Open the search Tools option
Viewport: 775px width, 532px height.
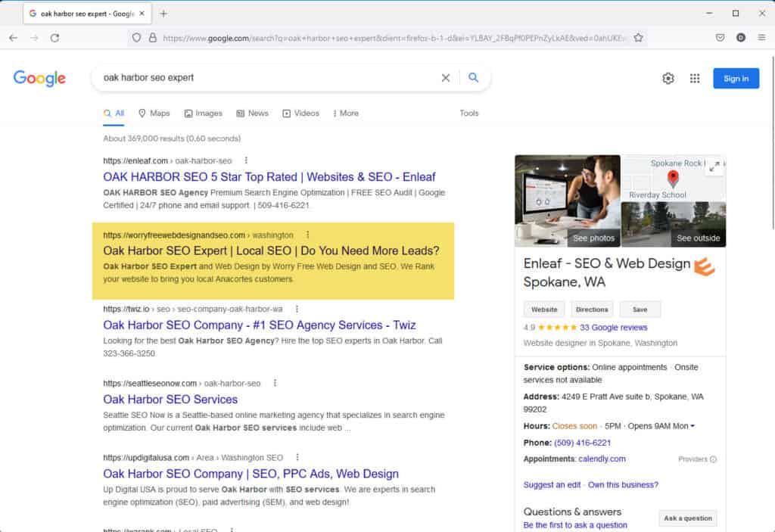coord(469,114)
